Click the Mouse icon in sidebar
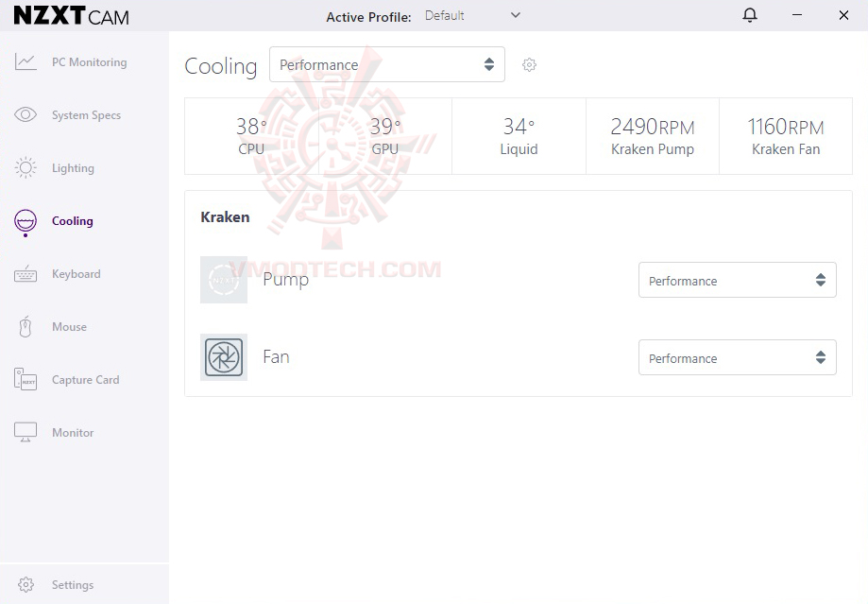 point(26,327)
